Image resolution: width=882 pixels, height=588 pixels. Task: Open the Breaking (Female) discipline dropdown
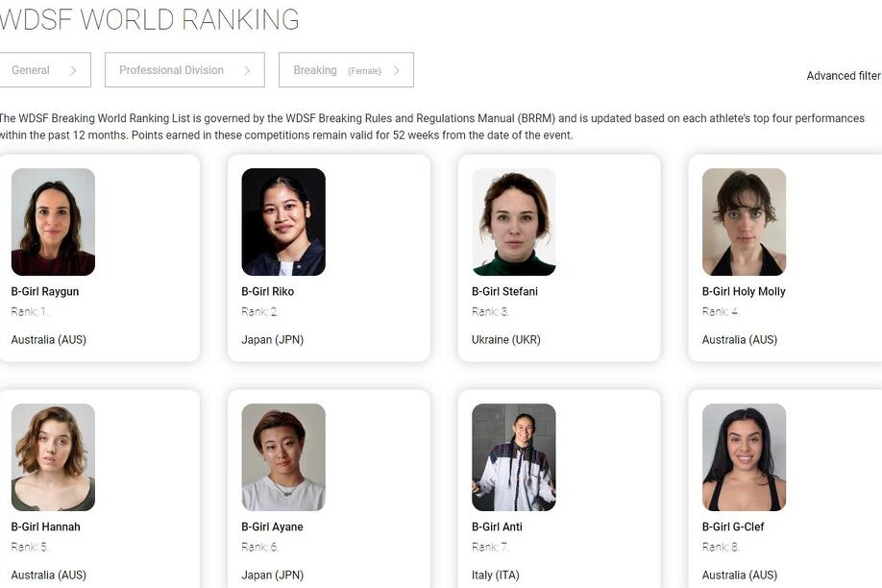(x=346, y=70)
